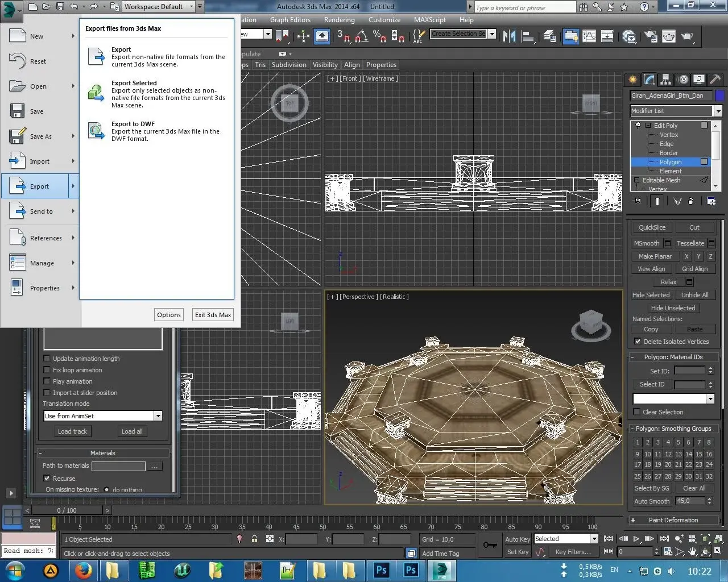Open Time Configuration icon
728x582 pixels.
click(x=668, y=552)
